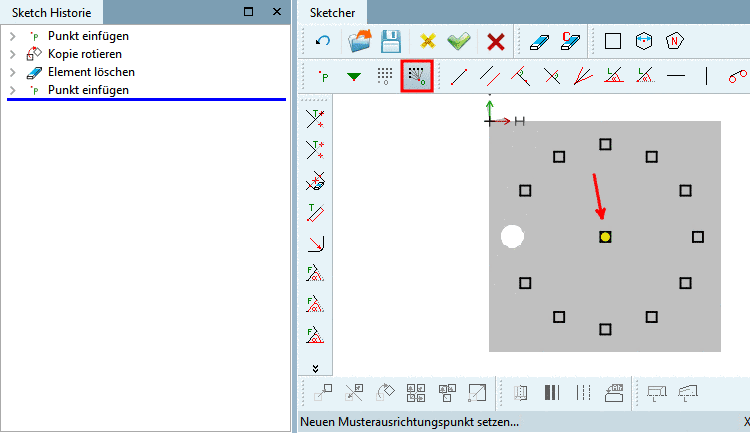
Task: Click the dashed vertical lines style icon
Action: (x=584, y=393)
